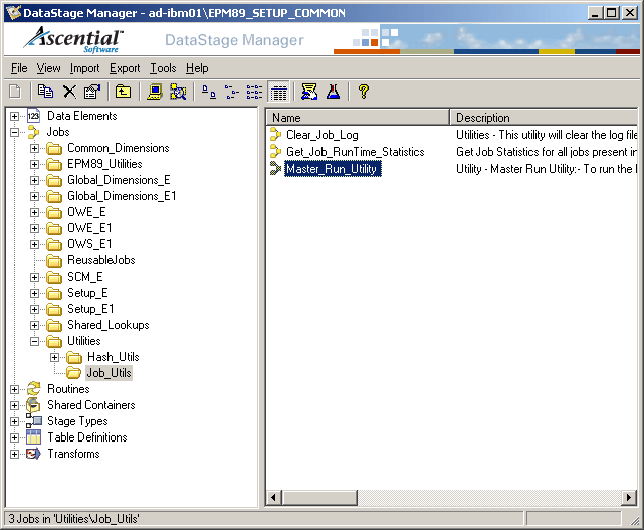
Task: Click the Usage analysis toolbar icon
Action: point(309,91)
